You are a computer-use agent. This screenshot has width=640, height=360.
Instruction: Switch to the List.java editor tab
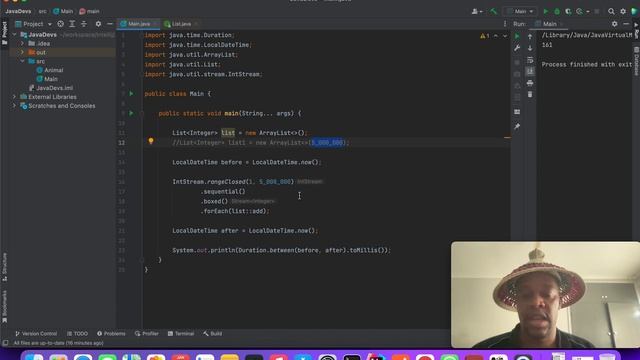coord(181,24)
